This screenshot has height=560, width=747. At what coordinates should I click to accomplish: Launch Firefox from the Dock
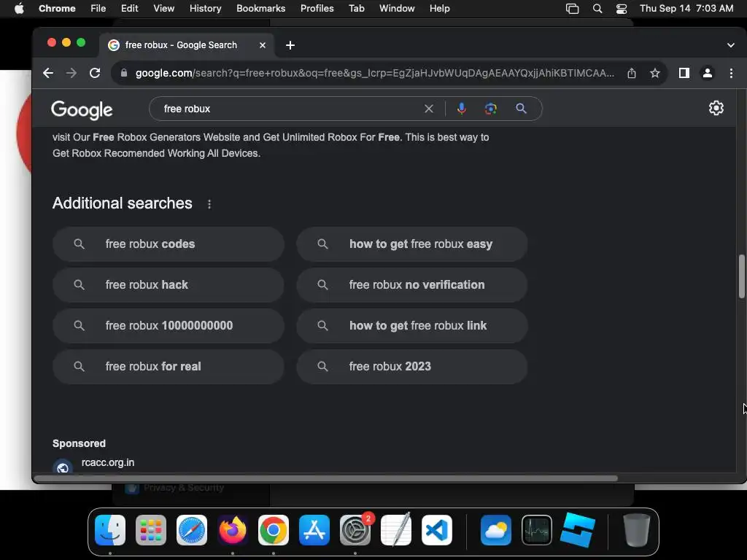[233, 530]
